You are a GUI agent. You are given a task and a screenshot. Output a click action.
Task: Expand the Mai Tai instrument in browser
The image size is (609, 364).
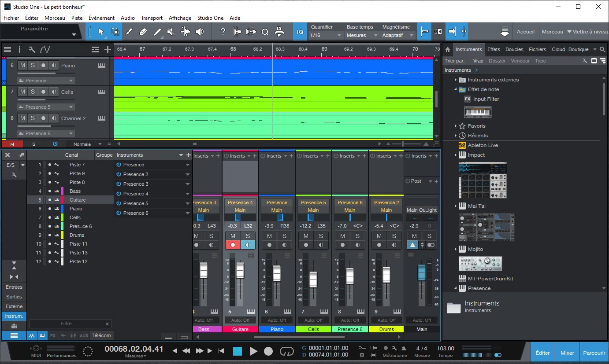pos(455,206)
